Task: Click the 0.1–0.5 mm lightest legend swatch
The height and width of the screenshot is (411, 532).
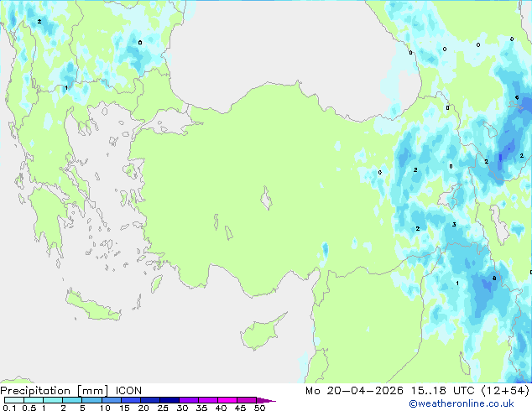Action: coord(14,400)
